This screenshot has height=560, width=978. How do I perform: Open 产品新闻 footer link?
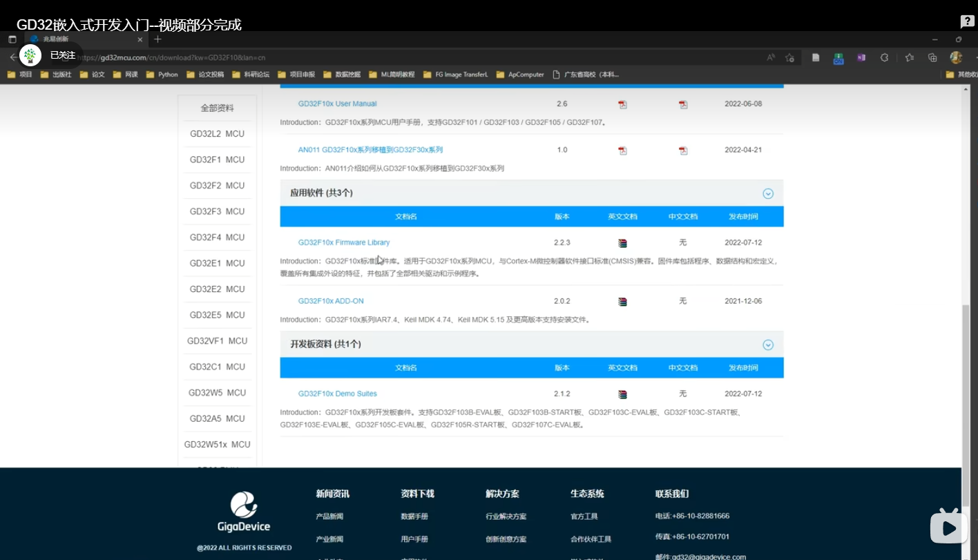point(329,516)
